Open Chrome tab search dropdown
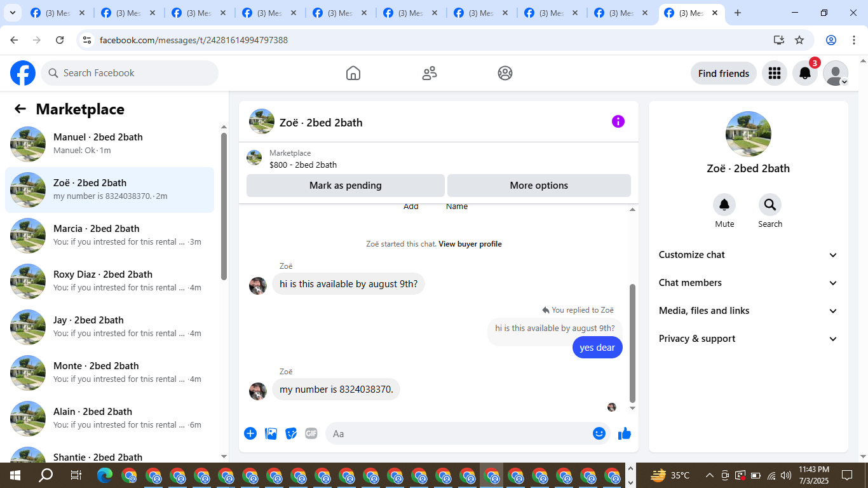The image size is (868, 488). pyautogui.click(x=12, y=13)
